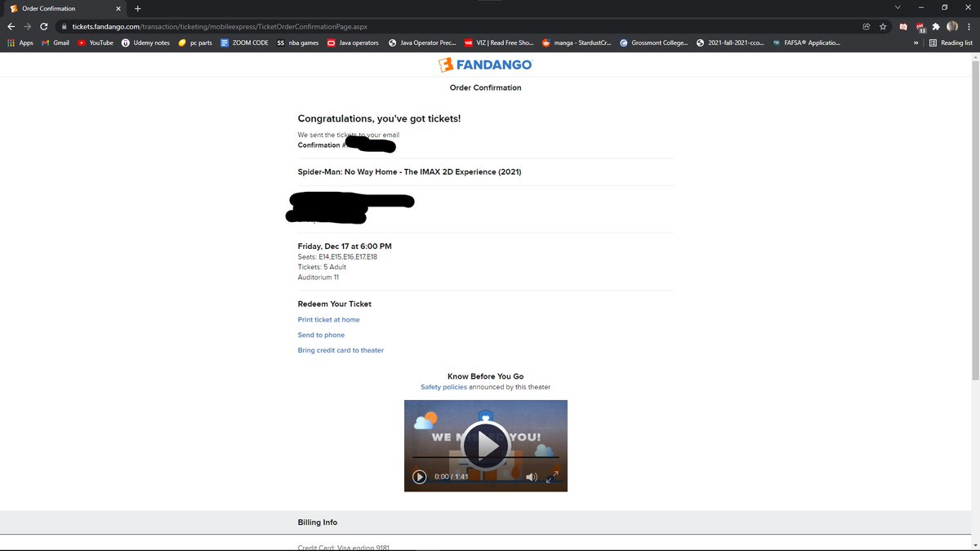This screenshot has height=551, width=980.
Task: Restore down the Chrome window
Action: pos(944,7)
